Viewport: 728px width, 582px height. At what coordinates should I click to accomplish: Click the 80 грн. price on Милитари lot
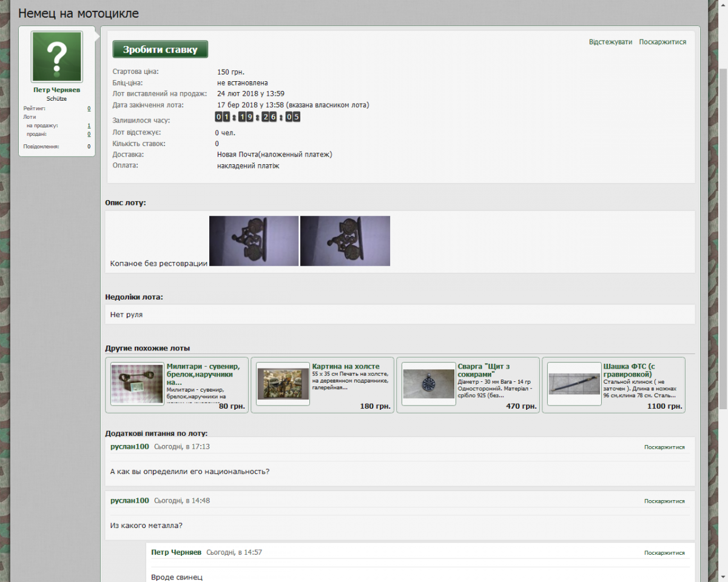(232, 406)
